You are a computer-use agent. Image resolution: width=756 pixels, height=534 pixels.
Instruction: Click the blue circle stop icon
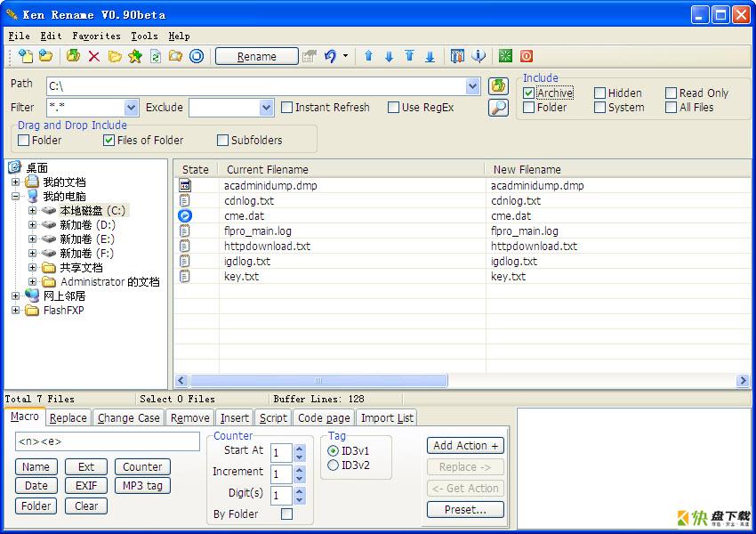point(197,56)
